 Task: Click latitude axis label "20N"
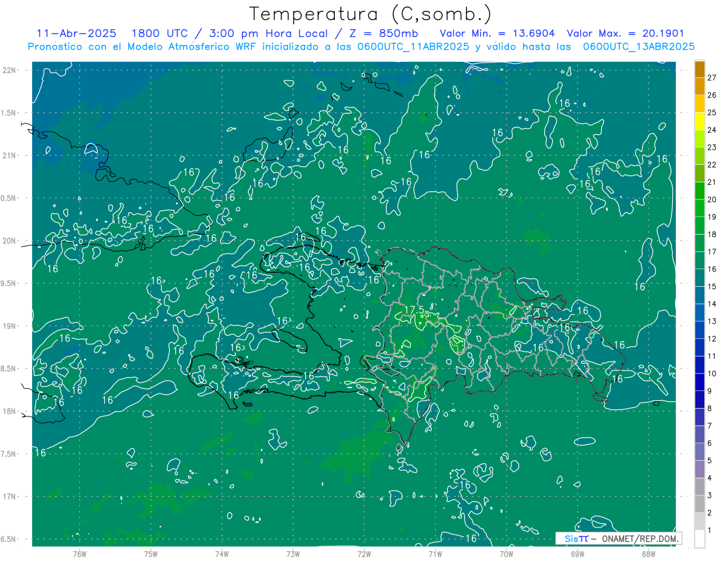point(10,241)
